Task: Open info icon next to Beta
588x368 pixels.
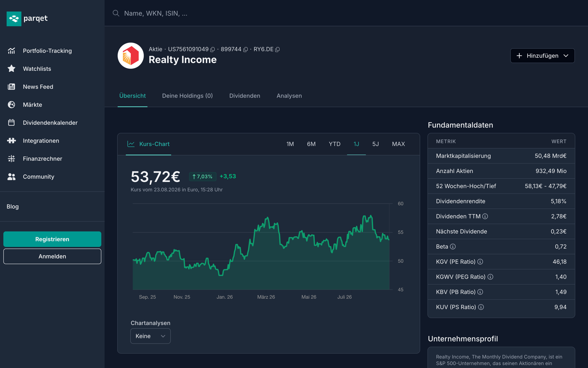Action: coord(453,247)
